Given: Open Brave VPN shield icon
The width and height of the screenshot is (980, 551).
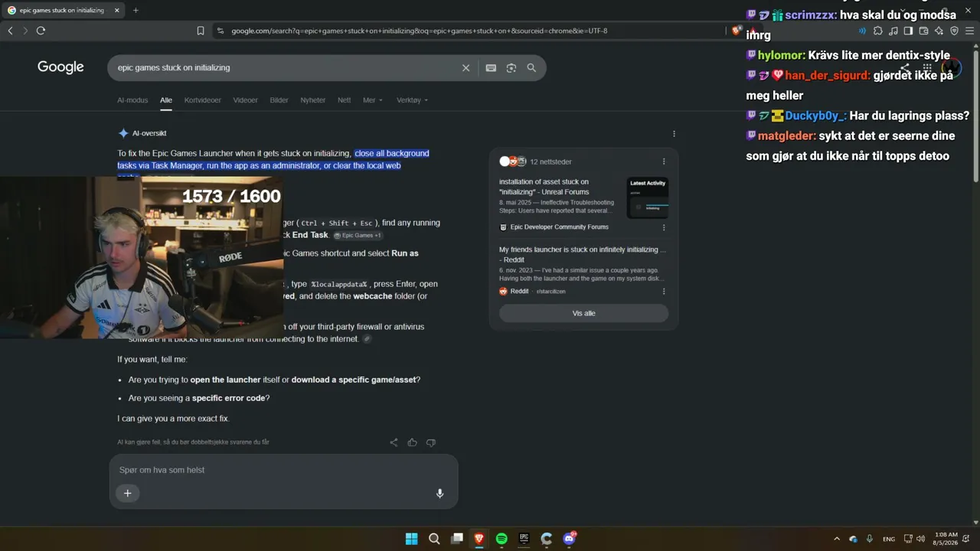Looking at the screenshot, I should pyautogui.click(x=954, y=31).
